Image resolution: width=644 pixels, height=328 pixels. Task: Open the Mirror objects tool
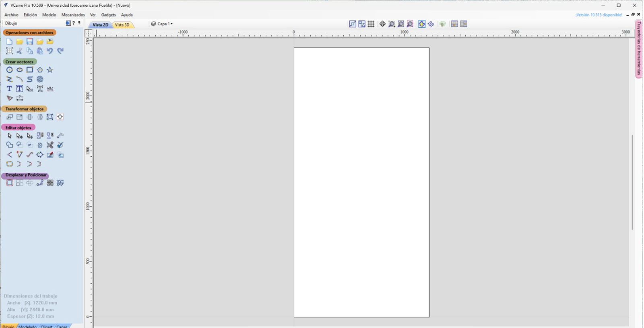click(x=40, y=117)
